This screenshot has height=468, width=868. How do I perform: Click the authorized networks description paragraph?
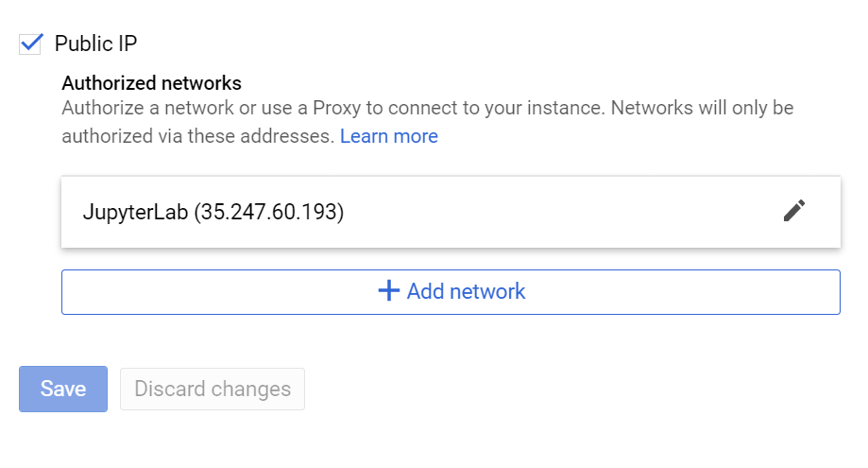pos(427,122)
